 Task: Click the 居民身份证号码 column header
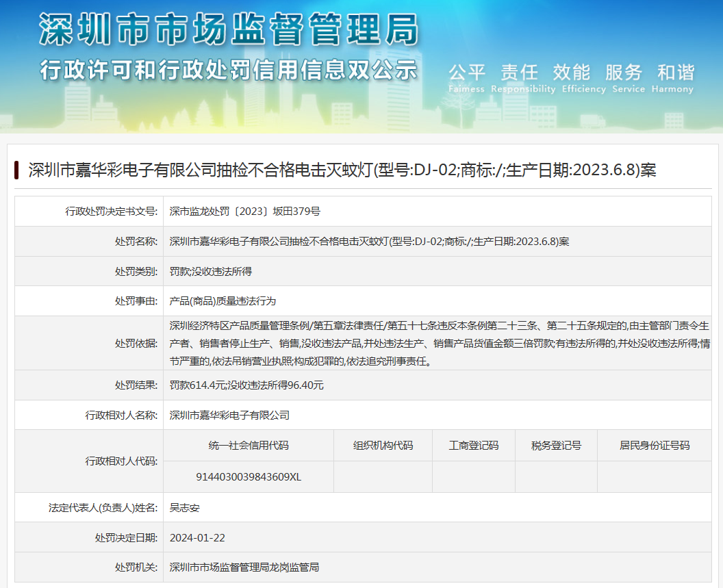(655, 446)
